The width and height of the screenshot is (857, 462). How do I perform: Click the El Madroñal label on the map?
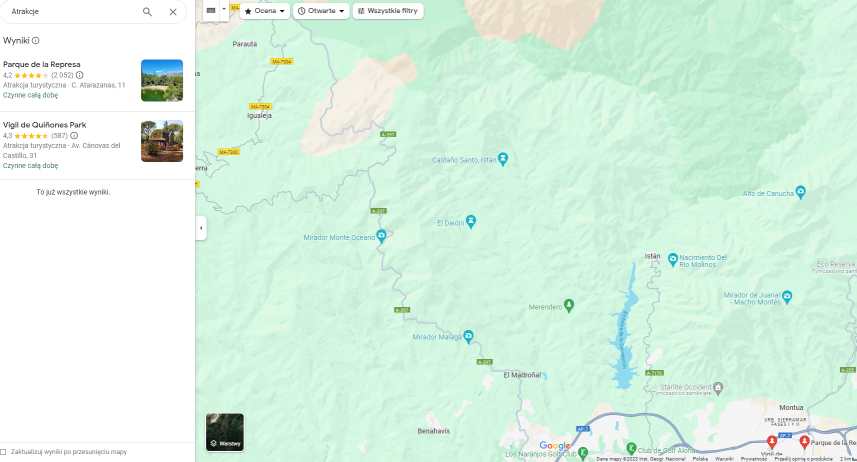tap(522, 375)
